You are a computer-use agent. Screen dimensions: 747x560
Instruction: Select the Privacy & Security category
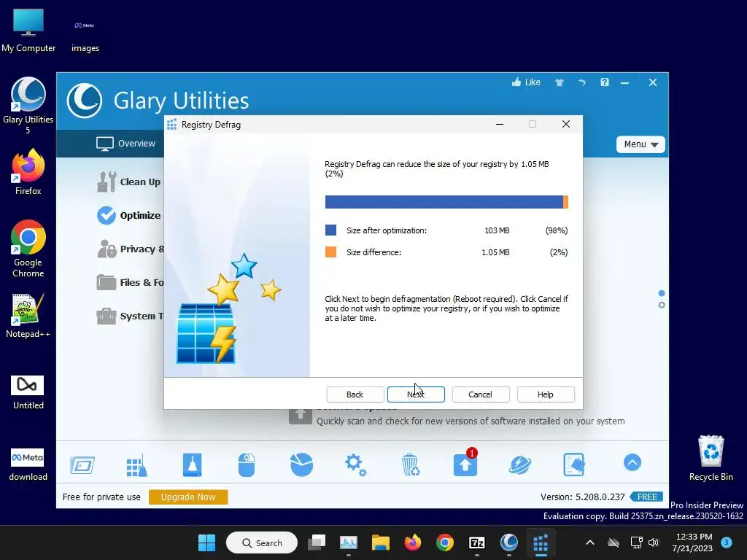point(130,249)
